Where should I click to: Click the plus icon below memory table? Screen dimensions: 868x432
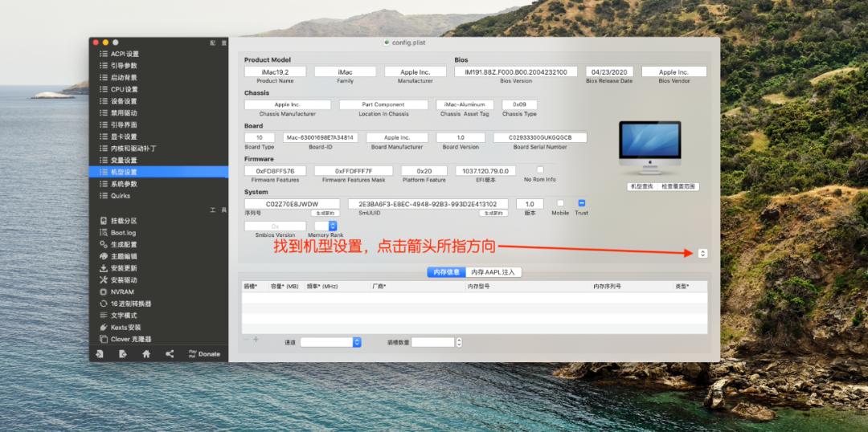pos(256,339)
